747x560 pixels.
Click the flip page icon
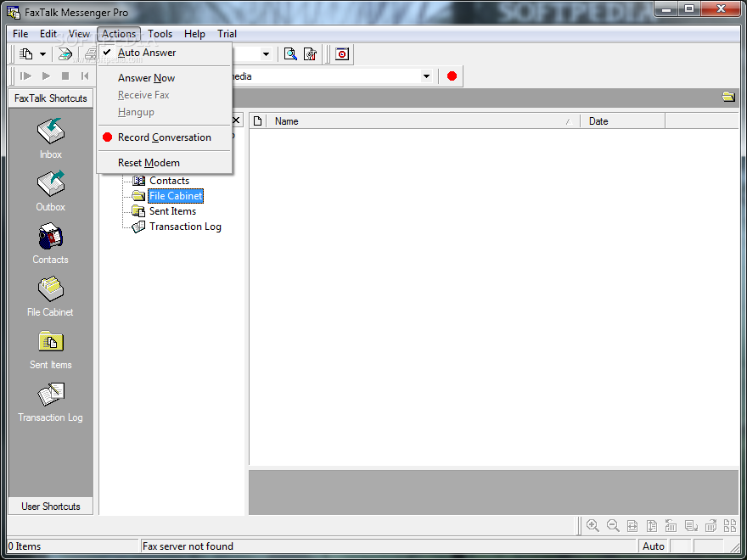[691, 526]
